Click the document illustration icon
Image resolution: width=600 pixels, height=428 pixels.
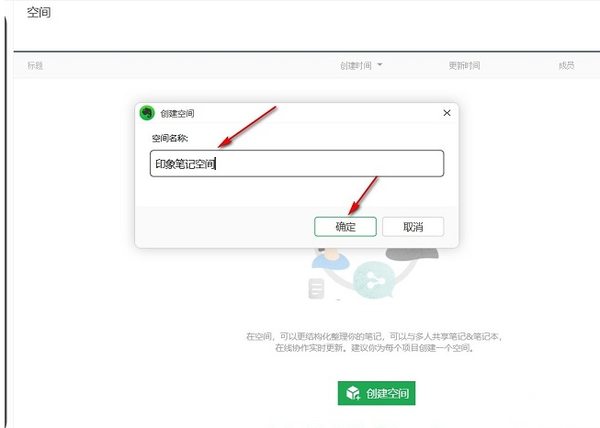coord(316,289)
